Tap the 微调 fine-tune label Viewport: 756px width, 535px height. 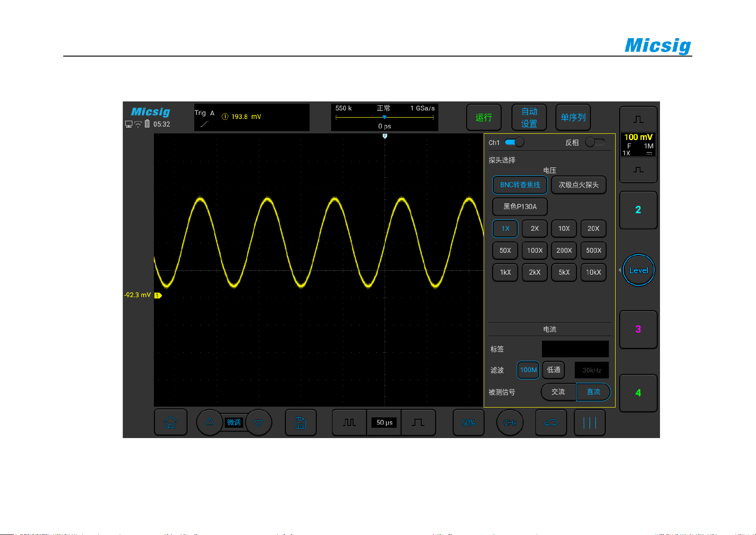click(x=234, y=422)
